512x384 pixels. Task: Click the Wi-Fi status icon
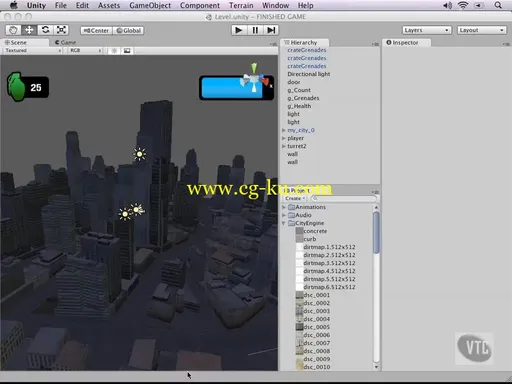pyautogui.click(x=463, y=5)
